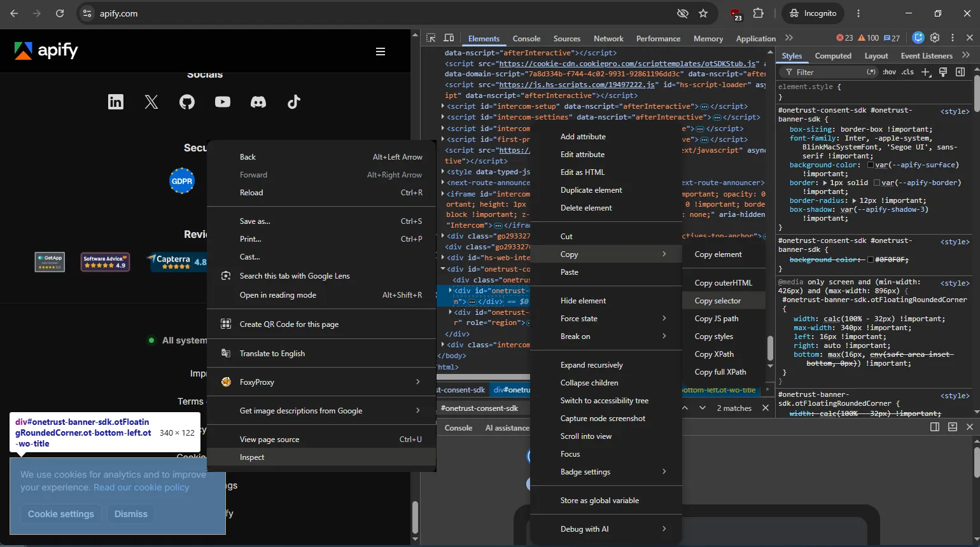Click the Styles Filter input field

point(827,72)
